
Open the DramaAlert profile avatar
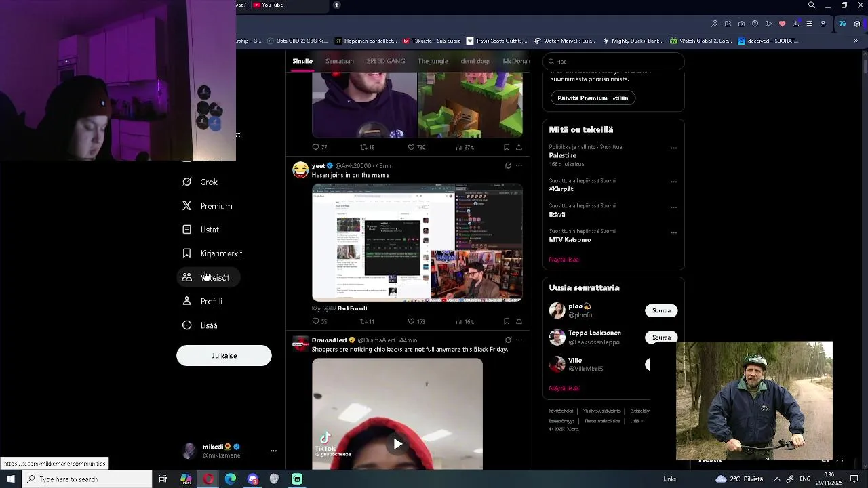point(300,344)
